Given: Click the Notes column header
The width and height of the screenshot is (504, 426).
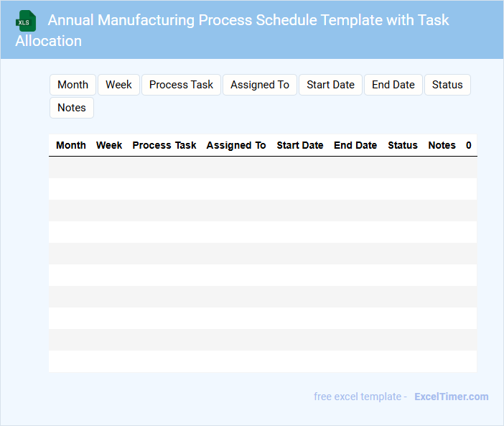Looking at the screenshot, I should (x=442, y=145).
